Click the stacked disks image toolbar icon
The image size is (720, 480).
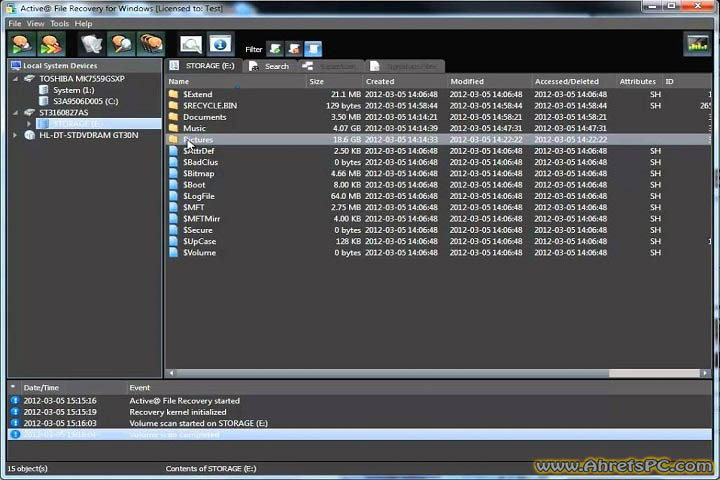(151, 45)
